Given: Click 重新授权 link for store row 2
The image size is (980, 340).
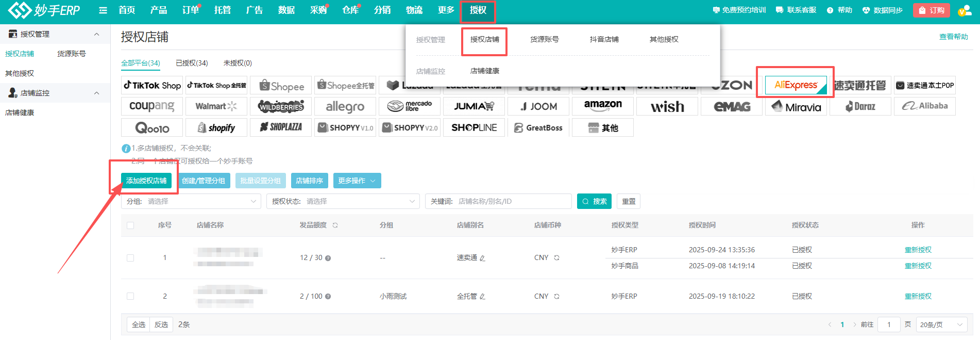Looking at the screenshot, I should coord(918,296).
